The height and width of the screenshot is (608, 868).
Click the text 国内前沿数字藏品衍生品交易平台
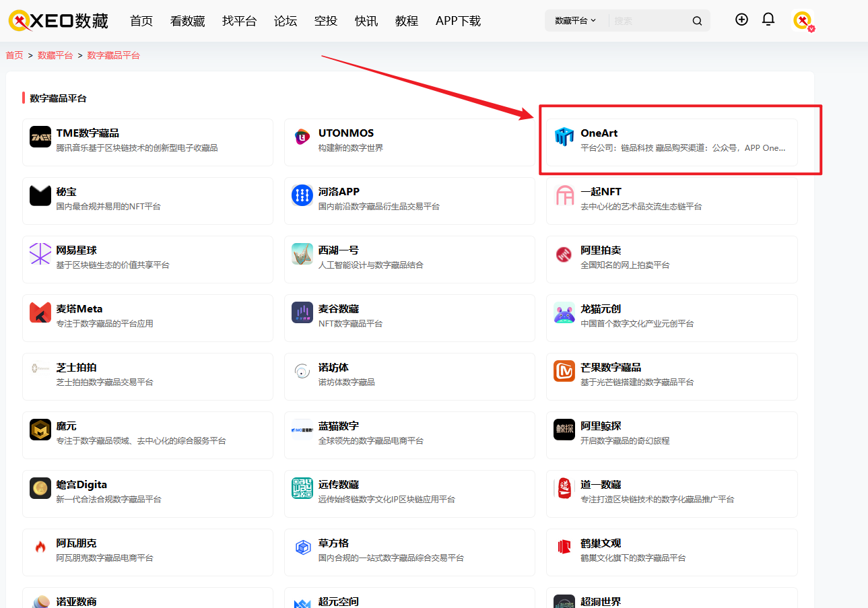point(378,206)
